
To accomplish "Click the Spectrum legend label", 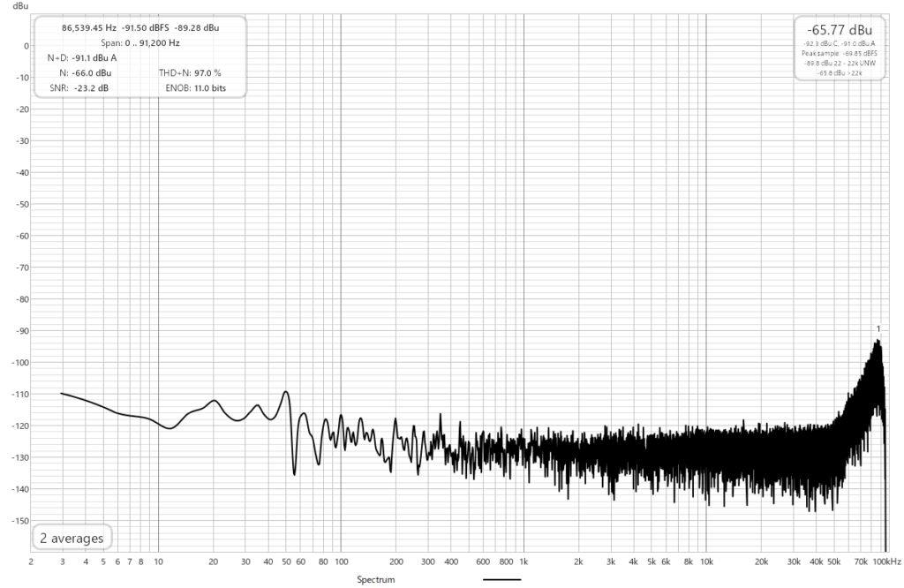I will pos(375,580).
